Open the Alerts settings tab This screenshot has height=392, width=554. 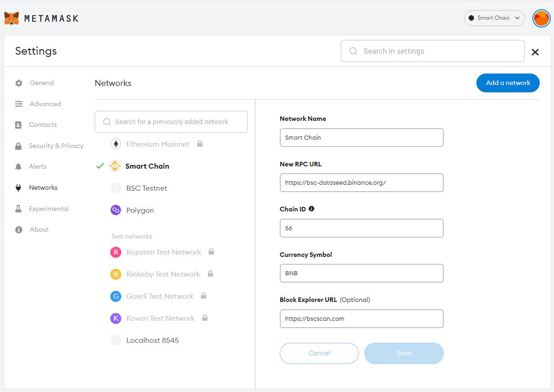tap(38, 166)
